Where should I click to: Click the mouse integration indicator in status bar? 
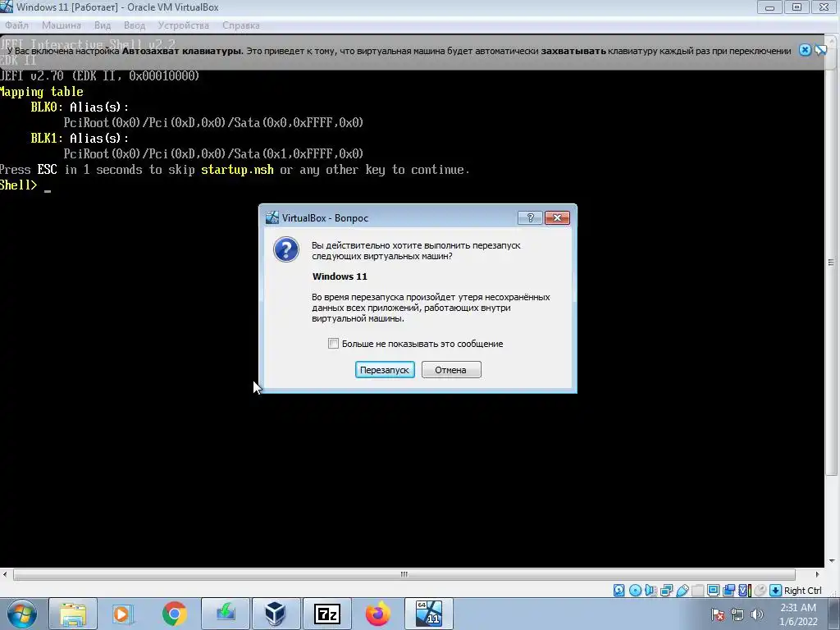tap(760, 591)
